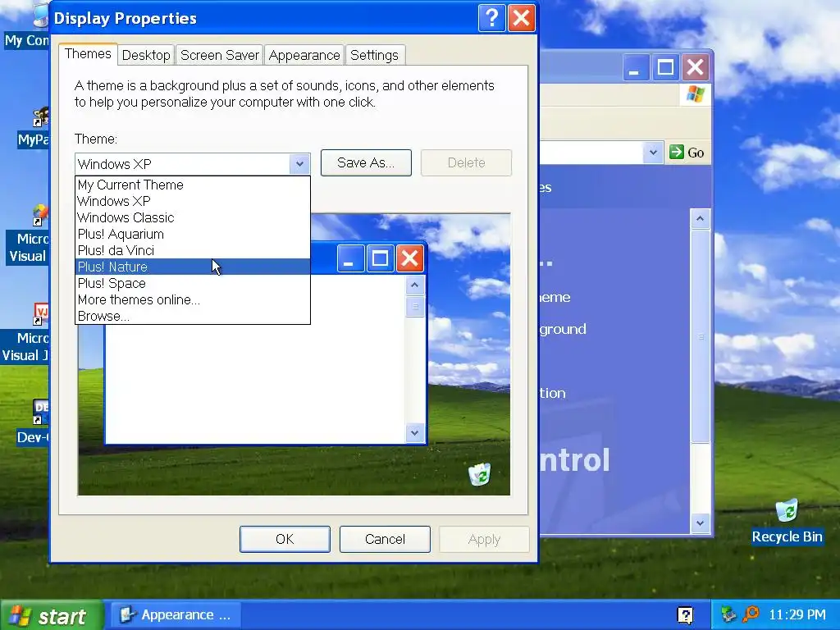Select the Microsoft Visual J desktop shortcut
The width and height of the screenshot is (840, 630).
(25, 333)
